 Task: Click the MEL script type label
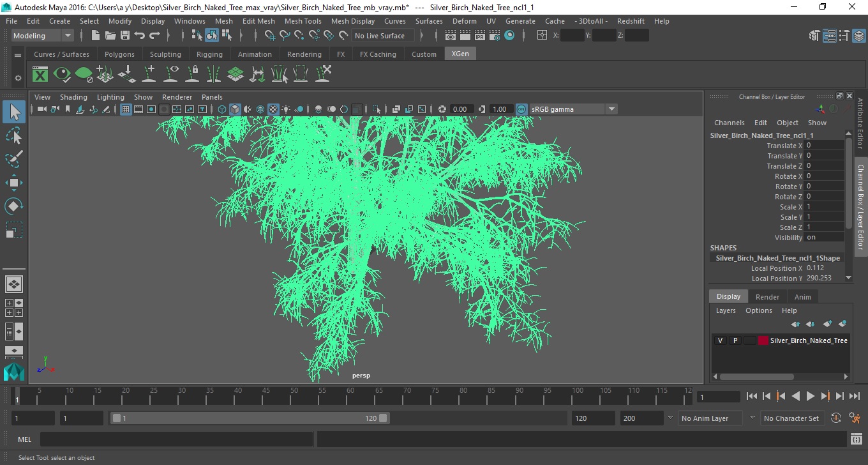24,439
